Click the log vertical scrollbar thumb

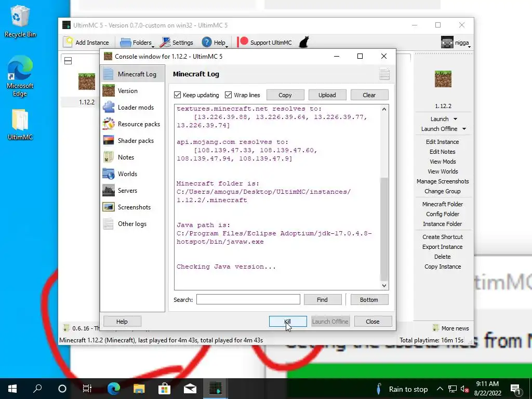pos(384,229)
